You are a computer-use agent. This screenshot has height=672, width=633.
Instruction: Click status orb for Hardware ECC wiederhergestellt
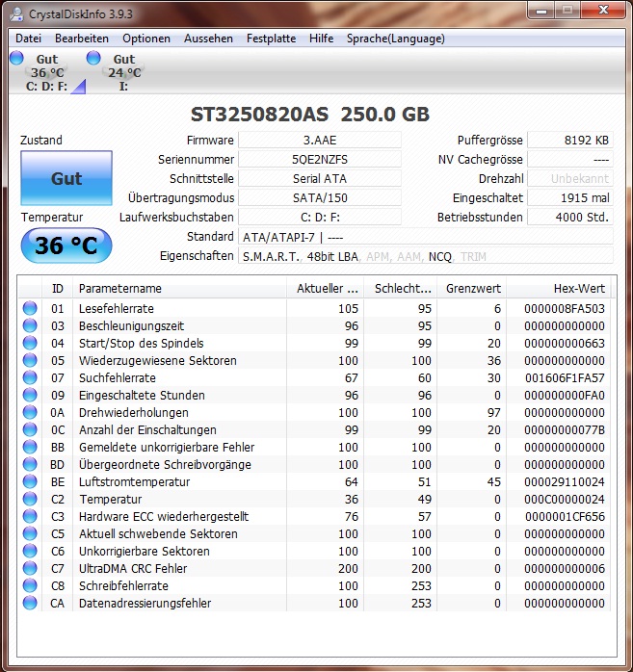(30, 516)
